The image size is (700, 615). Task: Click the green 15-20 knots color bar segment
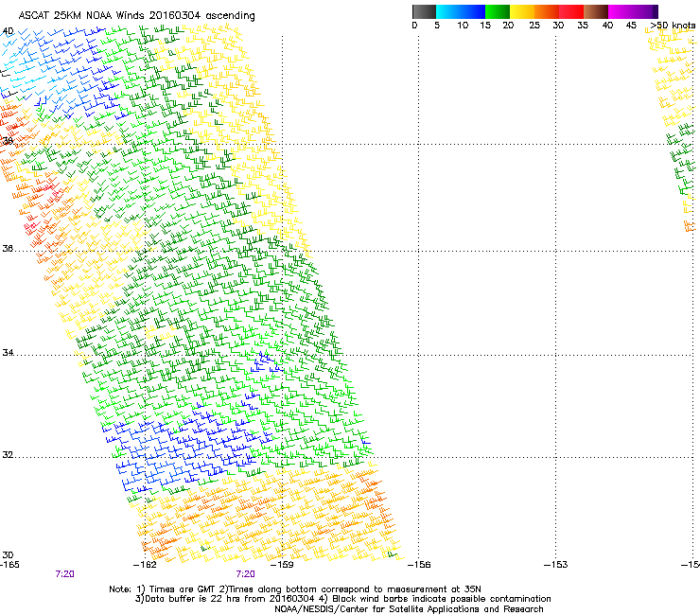(x=498, y=11)
